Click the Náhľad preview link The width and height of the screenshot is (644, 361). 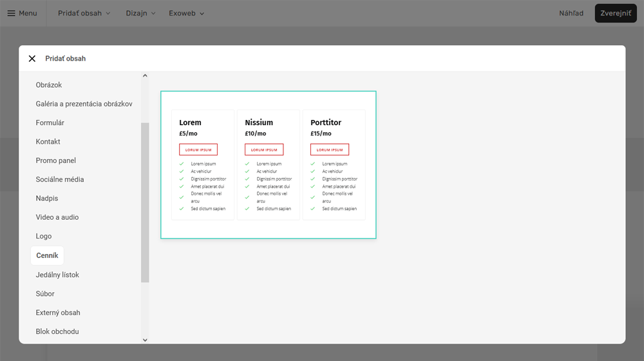coord(571,13)
